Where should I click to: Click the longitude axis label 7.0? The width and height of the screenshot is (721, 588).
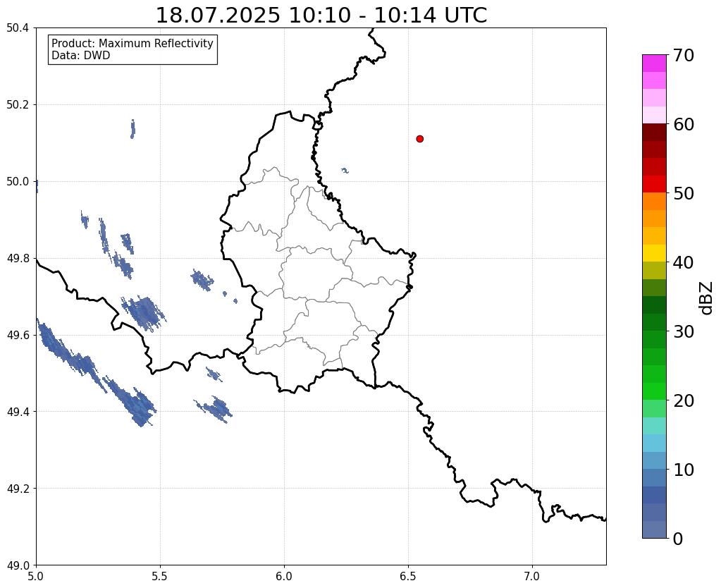click(532, 577)
